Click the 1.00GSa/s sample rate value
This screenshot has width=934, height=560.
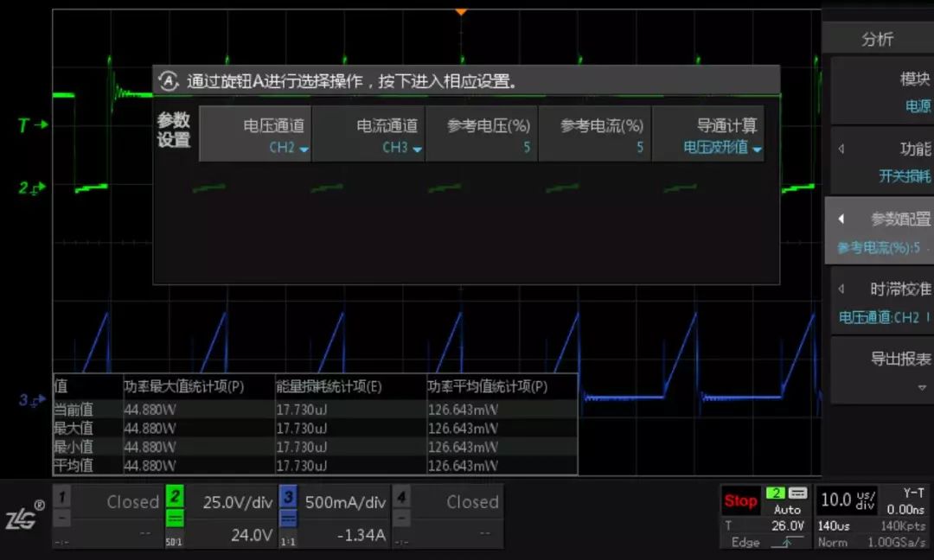897,542
